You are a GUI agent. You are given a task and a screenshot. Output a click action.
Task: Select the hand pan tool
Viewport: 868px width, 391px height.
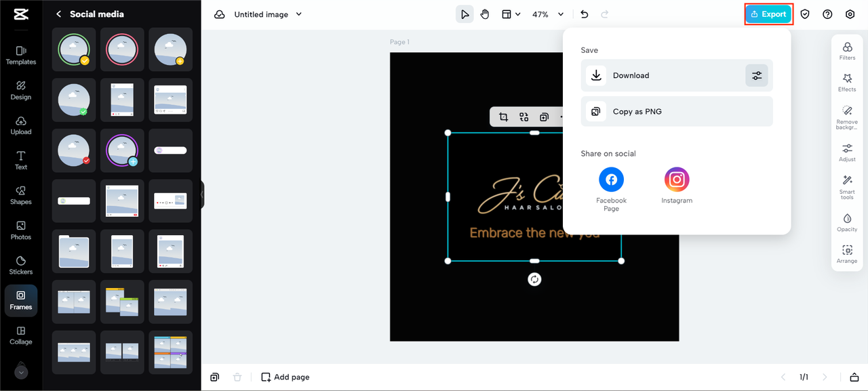pyautogui.click(x=485, y=14)
